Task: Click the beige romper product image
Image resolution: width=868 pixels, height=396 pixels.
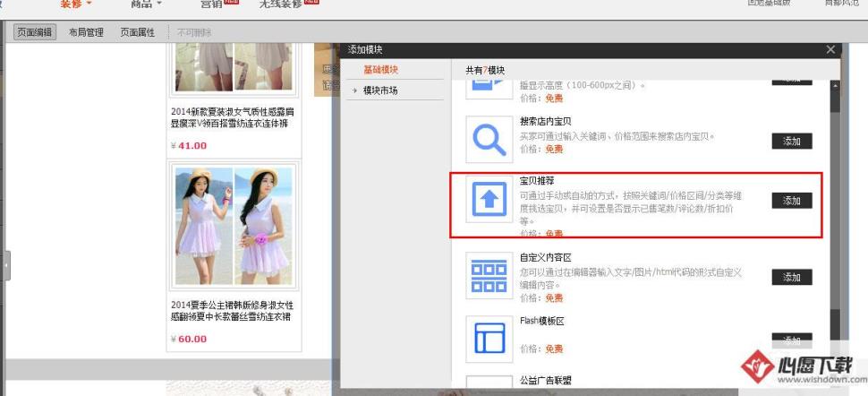Action: (x=234, y=68)
